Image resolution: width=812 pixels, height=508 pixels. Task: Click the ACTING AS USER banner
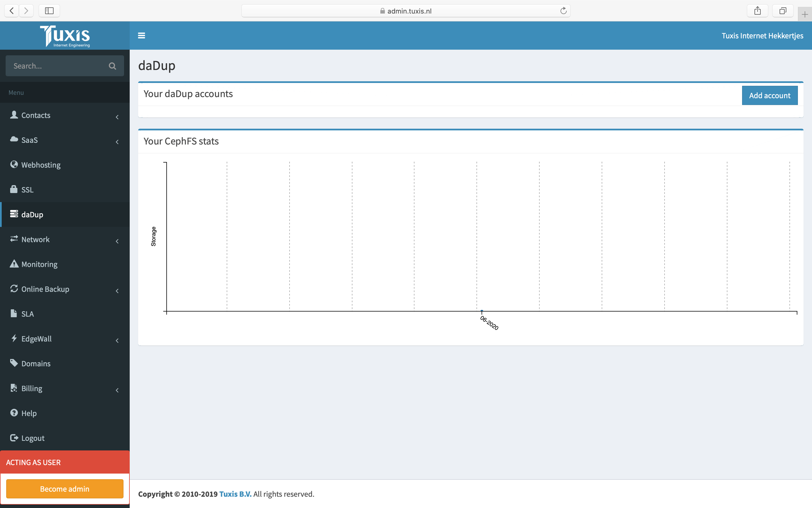coord(65,462)
